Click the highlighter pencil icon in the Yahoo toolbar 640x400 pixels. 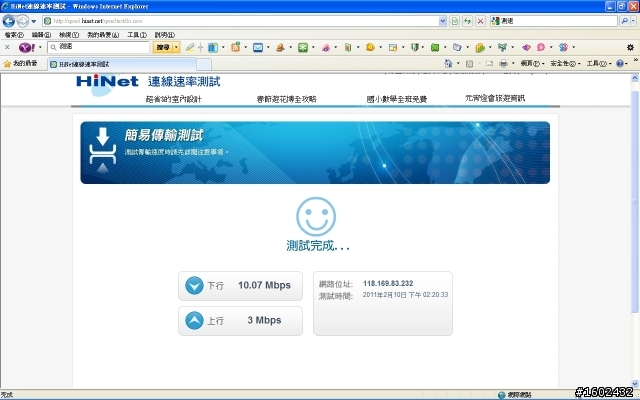190,47
